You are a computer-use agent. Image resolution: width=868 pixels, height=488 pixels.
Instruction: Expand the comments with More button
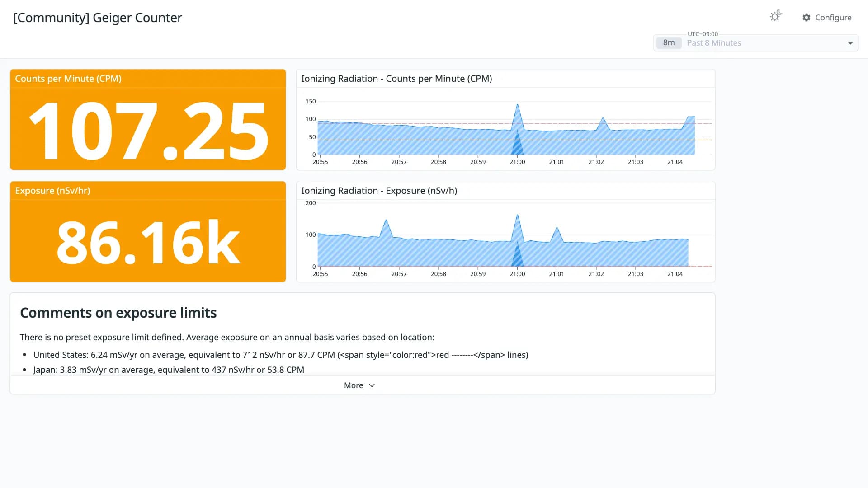359,385
